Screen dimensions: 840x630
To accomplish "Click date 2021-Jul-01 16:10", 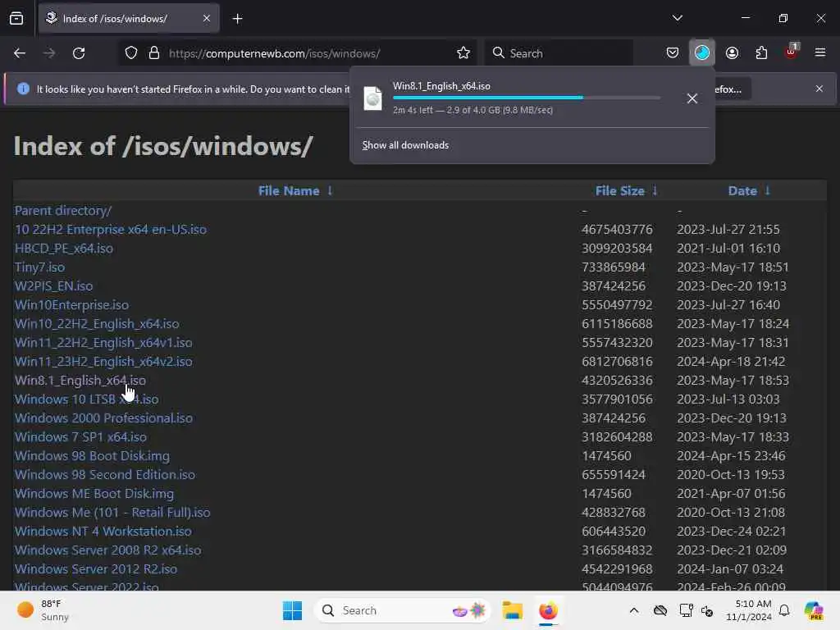I will click(x=728, y=249).
